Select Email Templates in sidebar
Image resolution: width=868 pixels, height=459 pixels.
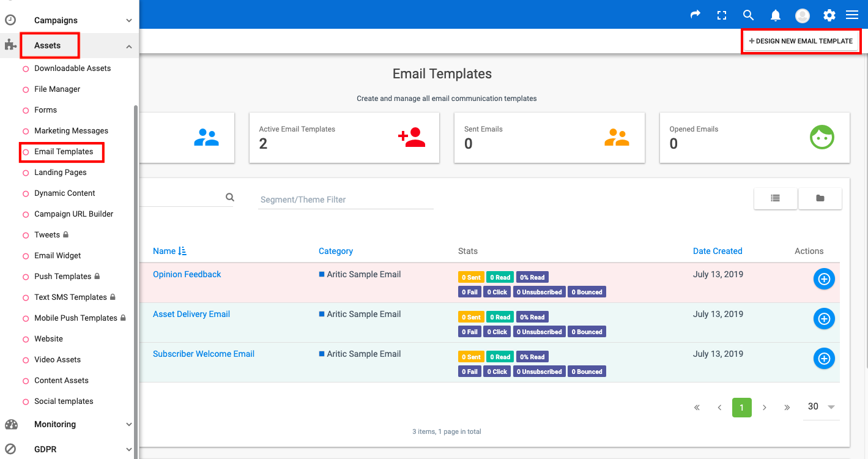[x=64, y=152]
